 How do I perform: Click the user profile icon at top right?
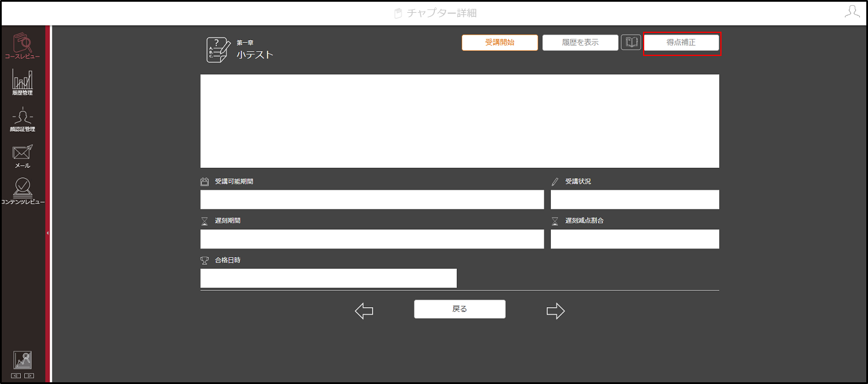tap(852, 12)
